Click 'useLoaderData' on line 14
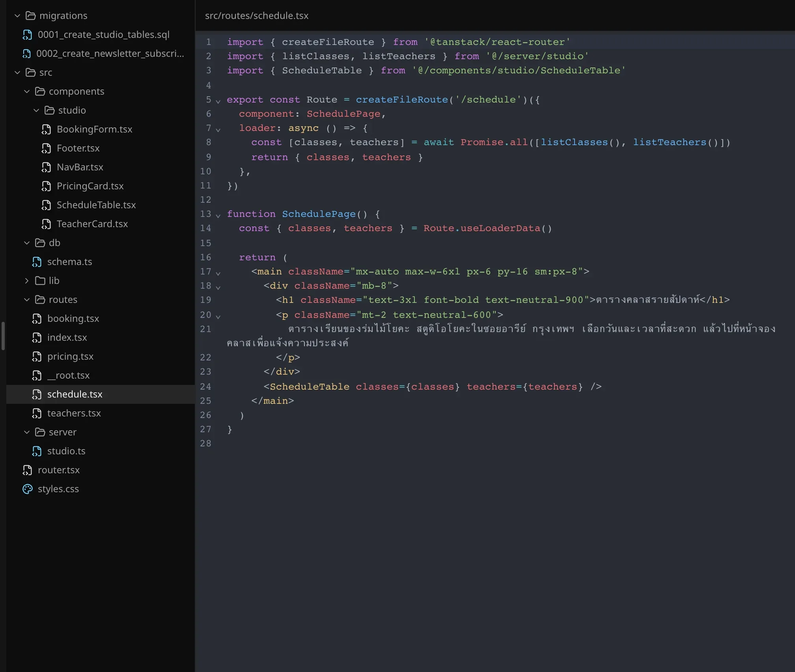 pyautogui.click(x=500, y=228)
